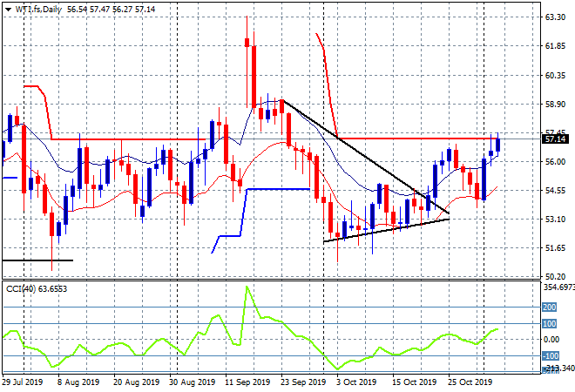Select the 25 Oct 2019 date label
The width and height of the screenshot is (575, 392).
coord(470,382)
